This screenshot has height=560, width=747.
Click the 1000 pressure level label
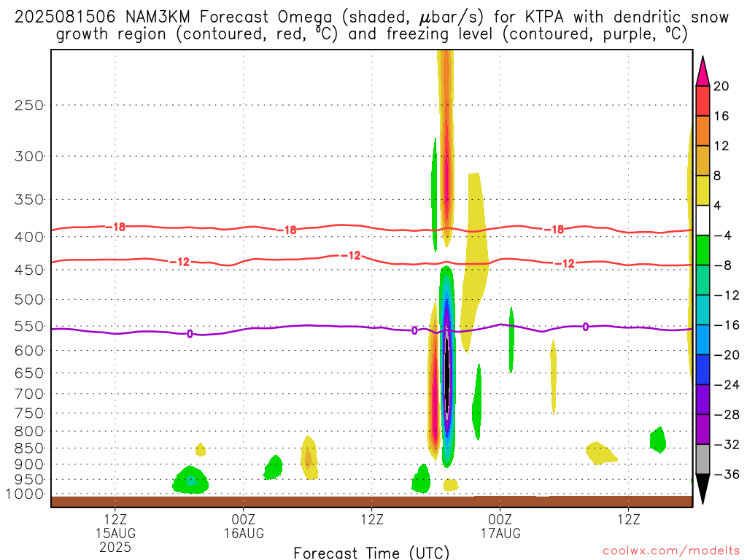click(25, 494)
